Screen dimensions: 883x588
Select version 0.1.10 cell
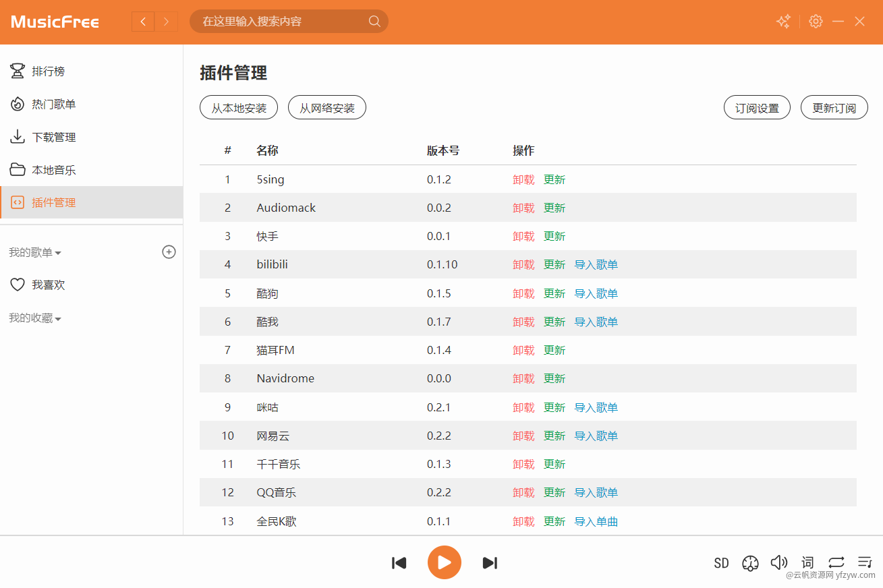click(443, 264)
